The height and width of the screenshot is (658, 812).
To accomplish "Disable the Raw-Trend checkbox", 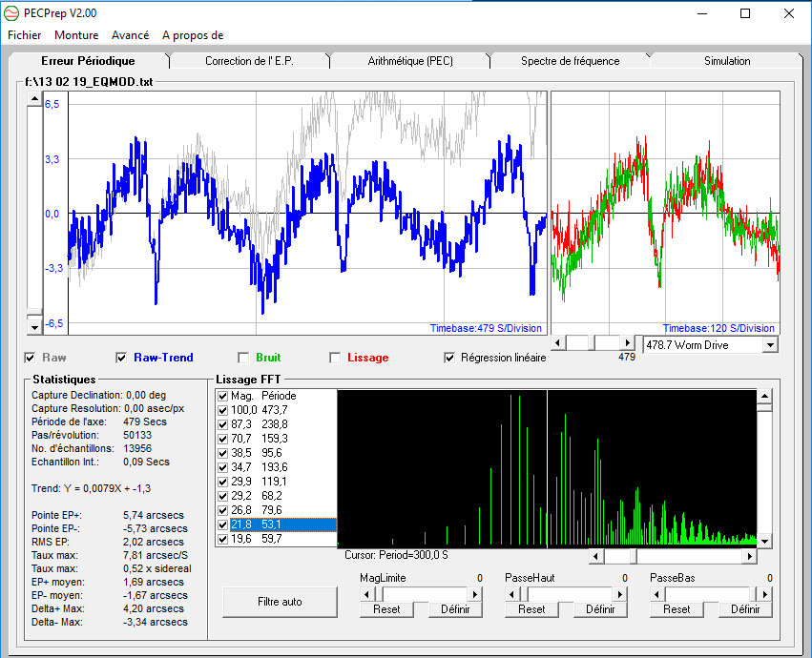I will (x=121, y=359).
